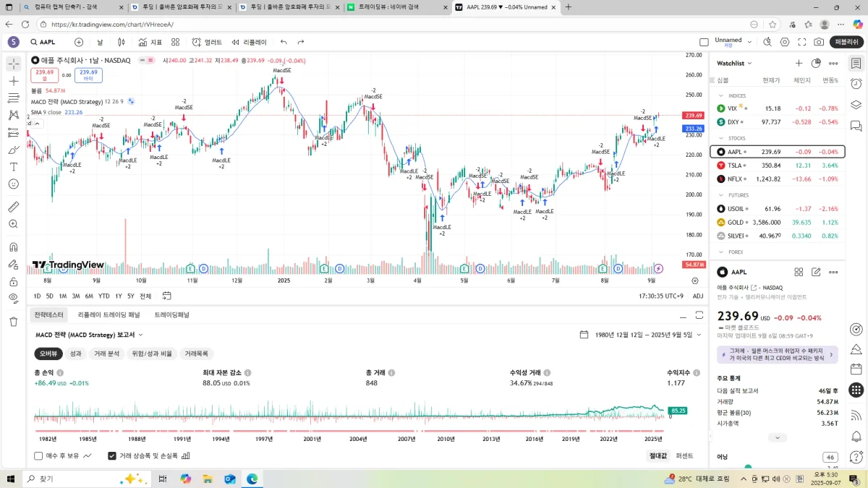Screen dimensions: 868x488
Task: Open the 성과 performance tab
Action: click(75, 354)
